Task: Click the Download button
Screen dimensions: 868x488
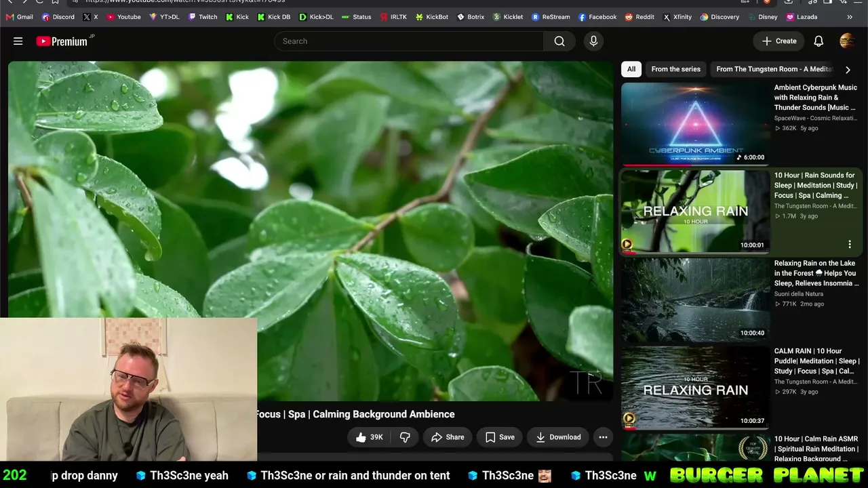Action: pos(558,437)
